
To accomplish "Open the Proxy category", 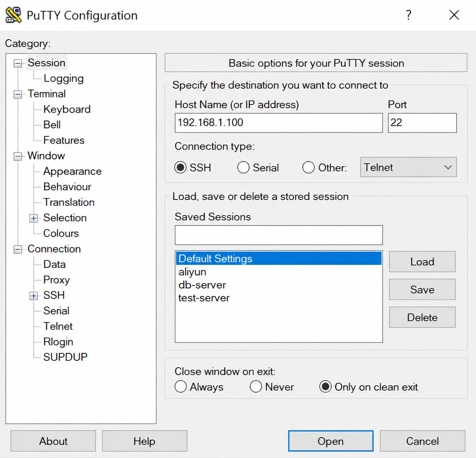I will (x=57, y=280).
